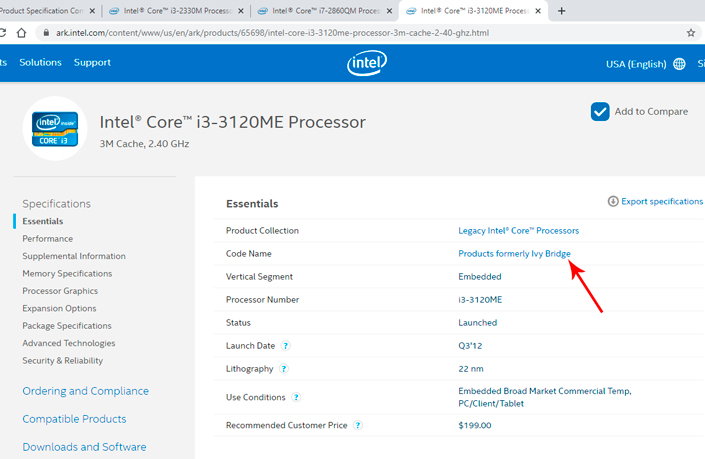Open a new browser tab

pyautogui.click(x=561, y=11)
